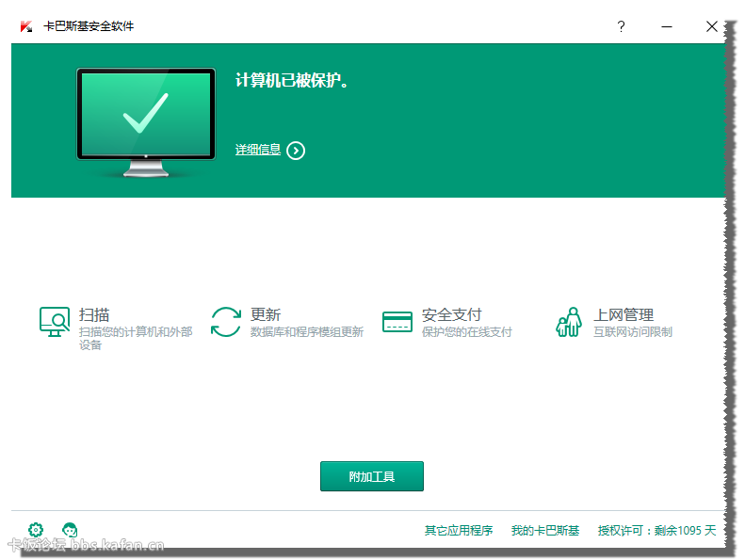Click the Update circular arrows icon
The height and width of the screenshot is (560, 745).
[x=226, y=322]
